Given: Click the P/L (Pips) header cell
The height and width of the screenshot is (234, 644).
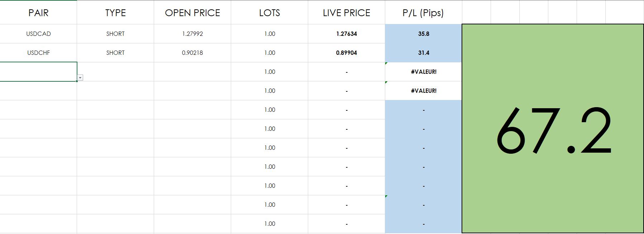Looking at the screenshot, I should pos(423,13).
